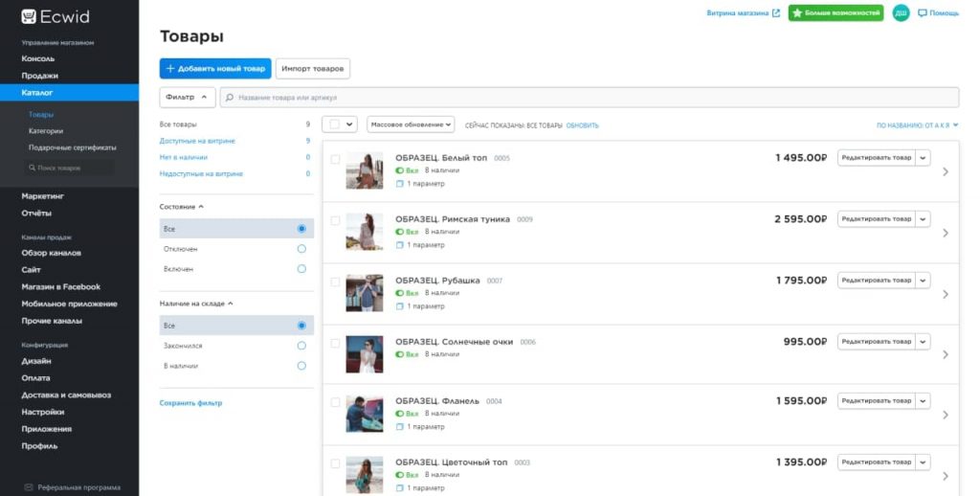Screen dimensions: 980x496
Task: Click green enabled icon for Рубашка
Action: [400, 293]
